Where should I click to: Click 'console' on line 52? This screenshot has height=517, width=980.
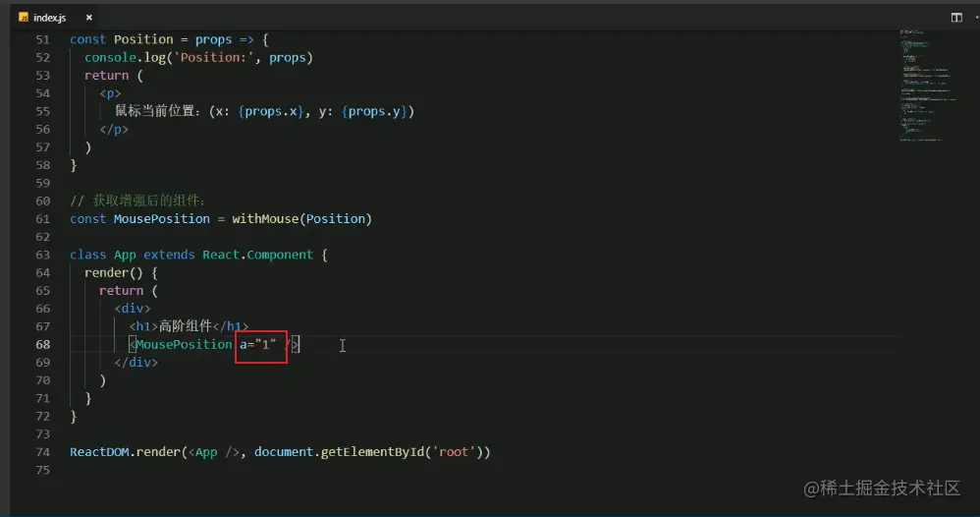110,58
